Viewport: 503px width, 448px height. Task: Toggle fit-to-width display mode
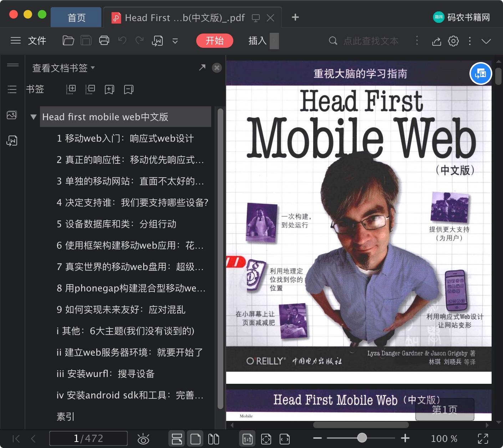click(x=284, y=438)
